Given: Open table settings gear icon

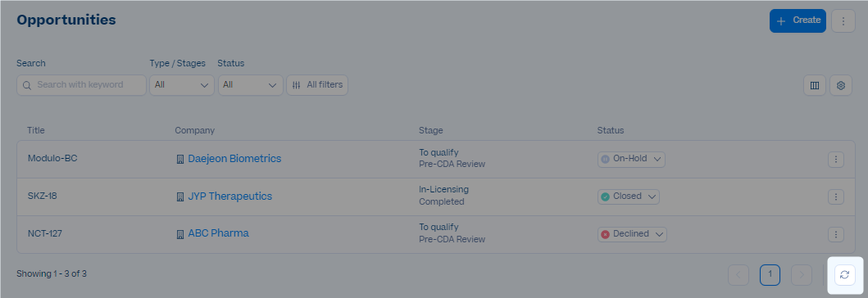Looking at the screenshot, I should coord(840,86).
